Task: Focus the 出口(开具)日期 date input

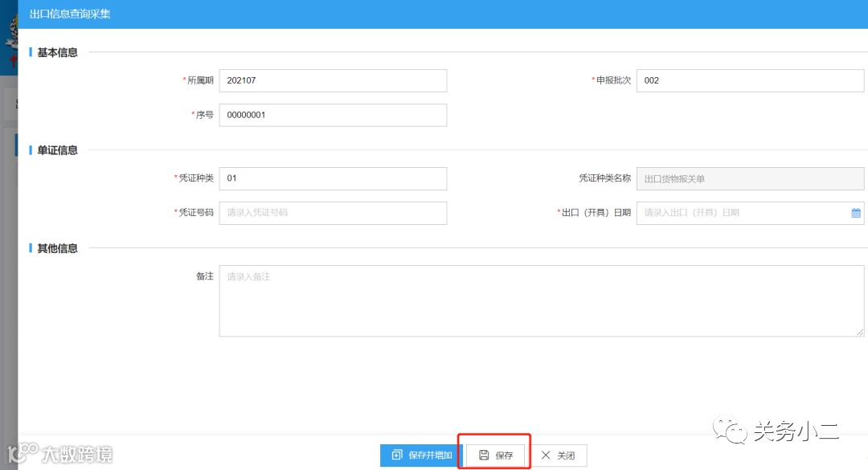Action: click(x=750, y=213)
